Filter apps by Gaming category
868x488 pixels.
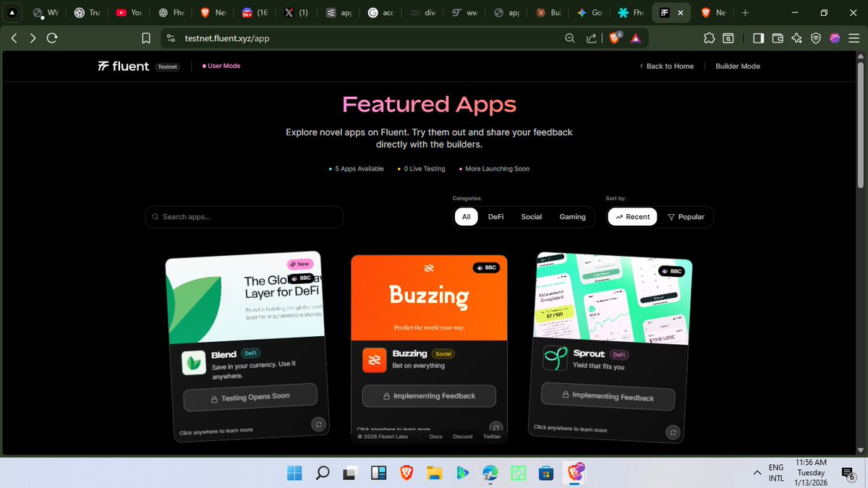(x=572, y=217)
